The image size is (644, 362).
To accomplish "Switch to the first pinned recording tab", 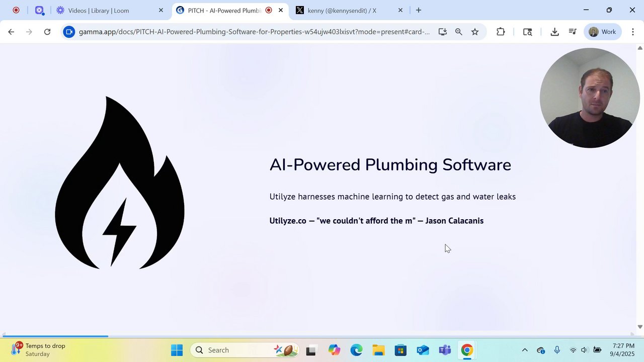I will pyautogui.click(x=16, y=10).
